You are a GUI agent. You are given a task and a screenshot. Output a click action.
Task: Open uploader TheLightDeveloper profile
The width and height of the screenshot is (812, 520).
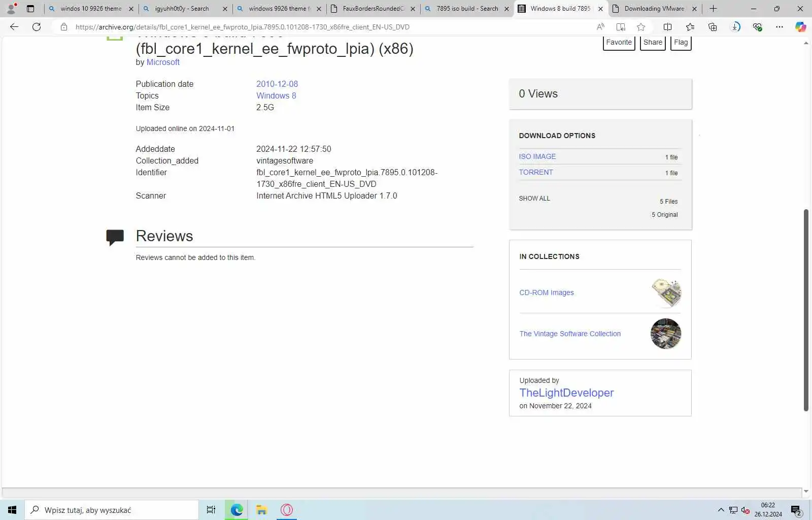[x=566, y=393]
